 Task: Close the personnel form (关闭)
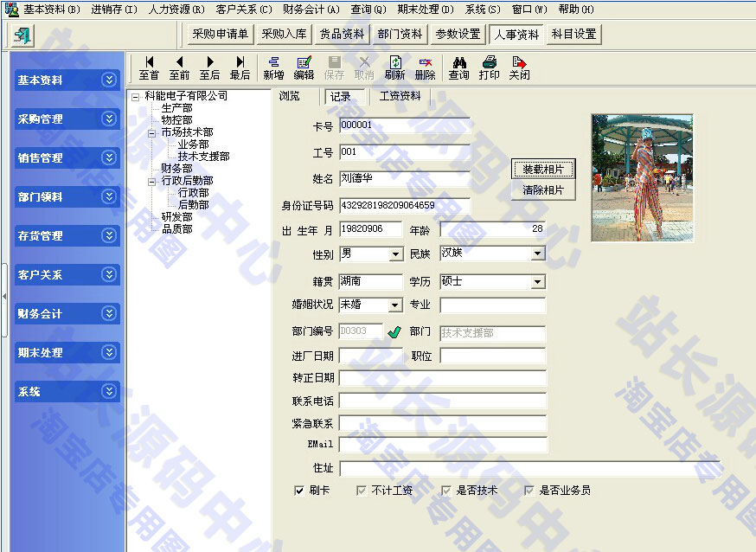click(x=519, y=68)
